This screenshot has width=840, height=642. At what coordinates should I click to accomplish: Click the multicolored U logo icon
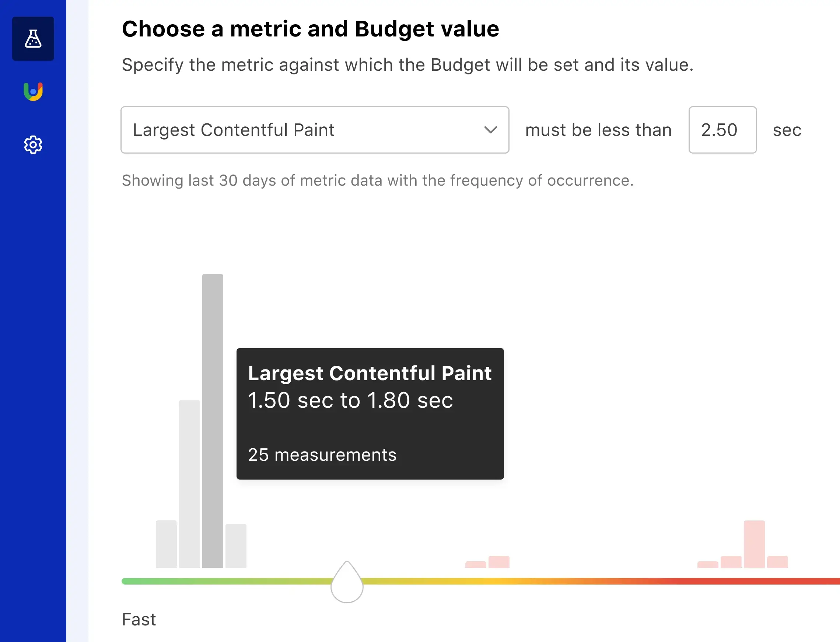[x=33, y=92]
